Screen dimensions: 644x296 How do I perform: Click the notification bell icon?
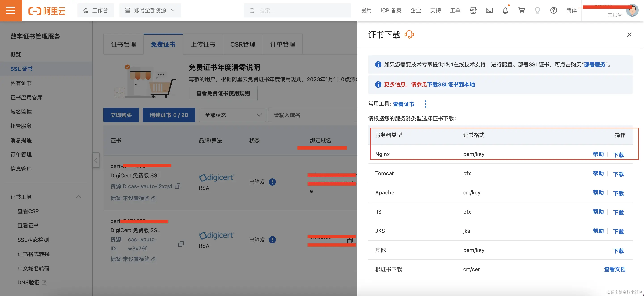(505, 10)
